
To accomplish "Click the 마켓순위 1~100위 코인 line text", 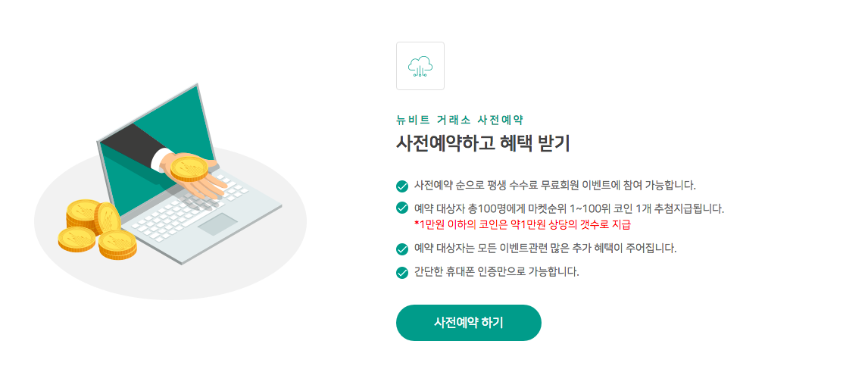I will (569, 208).
